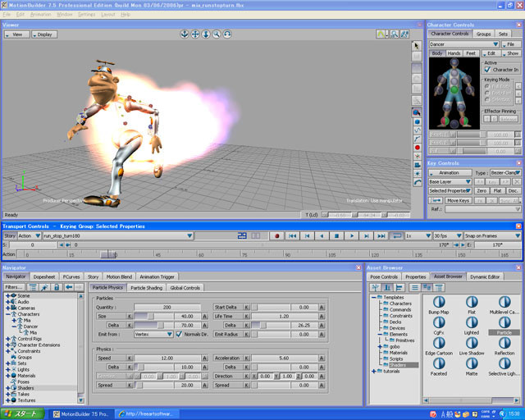Image resolution: width=525 pixels, height=420 pixels.
Task: Open the Dancer character dropdown
Action: coord(463,44)
